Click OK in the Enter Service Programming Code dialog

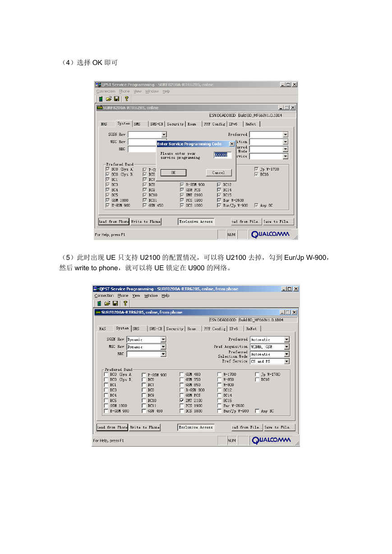[x=173, y=173]
